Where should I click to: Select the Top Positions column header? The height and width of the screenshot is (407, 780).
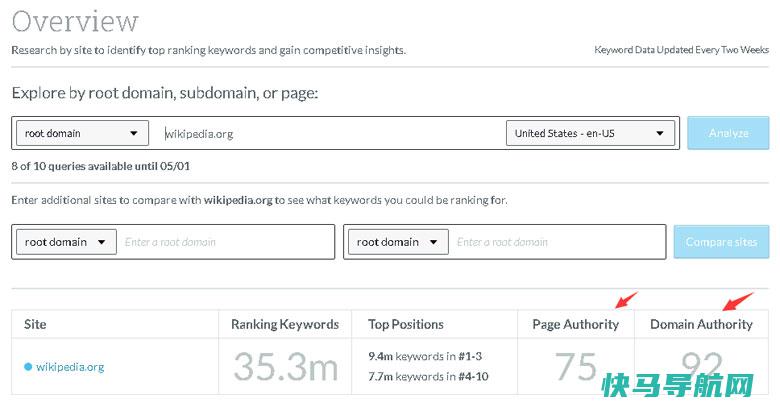[x=406, y=324]
